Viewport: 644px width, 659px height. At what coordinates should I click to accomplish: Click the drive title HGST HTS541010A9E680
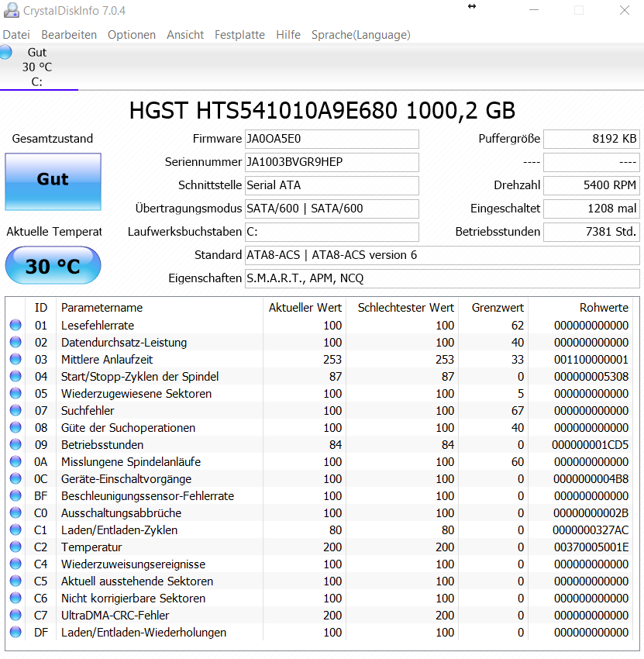(x=263, y=111)
